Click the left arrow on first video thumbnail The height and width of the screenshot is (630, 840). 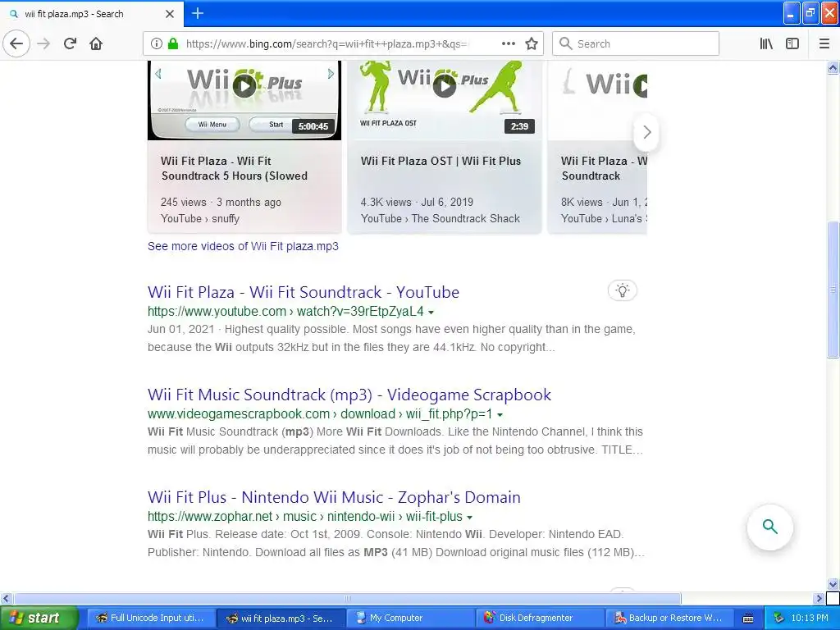(158, 73)
